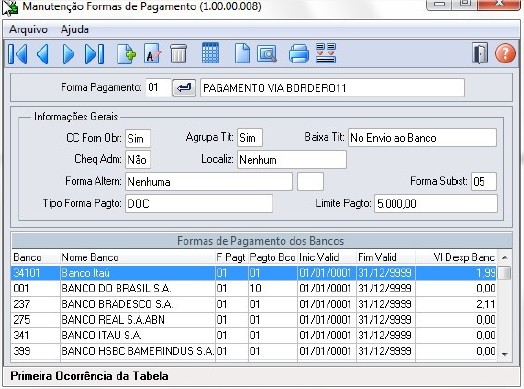This screenshot has width=524, height=389.
Task: Click the 2,11 expense value cell
Action: [x=456, y=304]
